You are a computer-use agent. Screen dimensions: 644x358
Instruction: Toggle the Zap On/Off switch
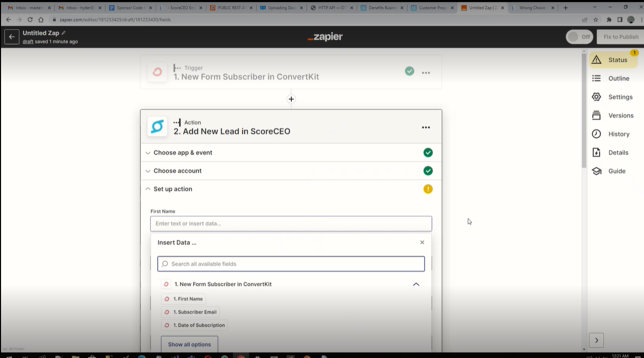point(579,37)
